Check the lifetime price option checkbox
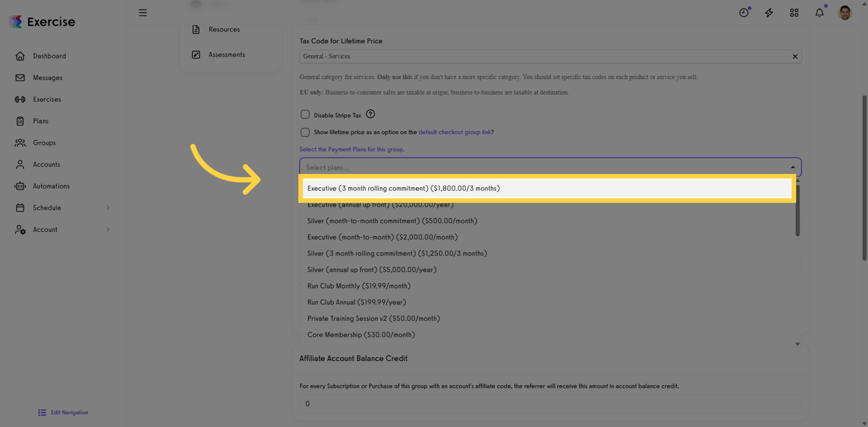Image resolution: width=868 pixels, height=427 pixels. coord(305,132)
